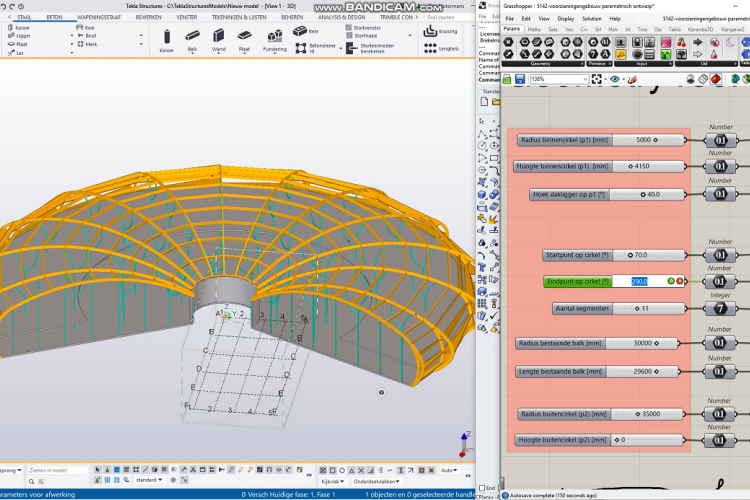Screen dimensions: 750x500
Task: Click the Grasshopper save file icon
Action: 520,79
